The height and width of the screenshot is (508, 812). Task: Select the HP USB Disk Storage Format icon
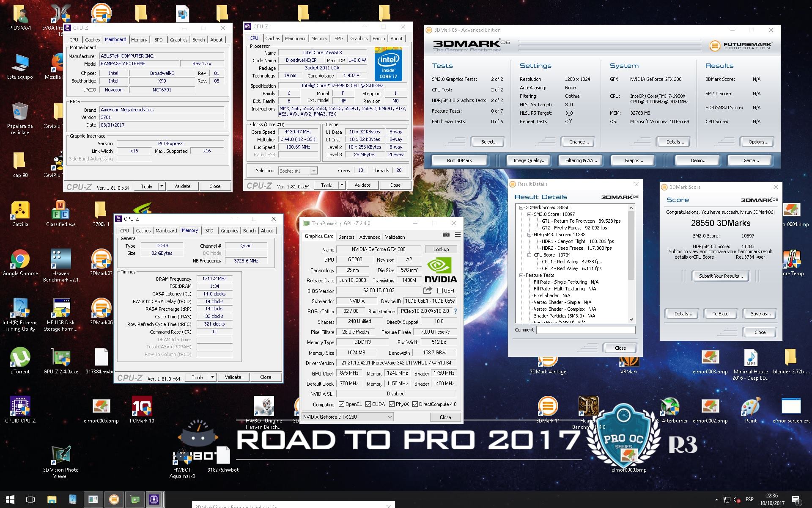pyautogui.click(x=60, y=315)
